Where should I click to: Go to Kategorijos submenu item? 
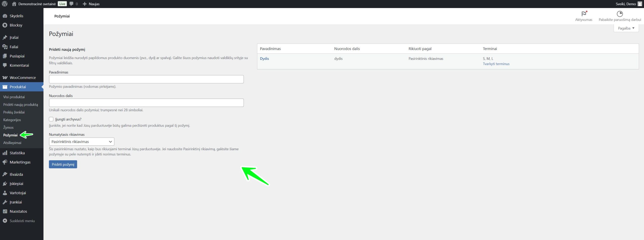point(12,120)
